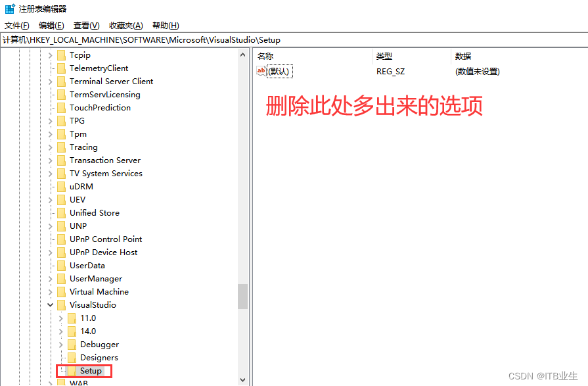The height and width of the screenshot is (386, 588).
Task: Open the 查看(V) menu
Action: [x=86, y=26]
